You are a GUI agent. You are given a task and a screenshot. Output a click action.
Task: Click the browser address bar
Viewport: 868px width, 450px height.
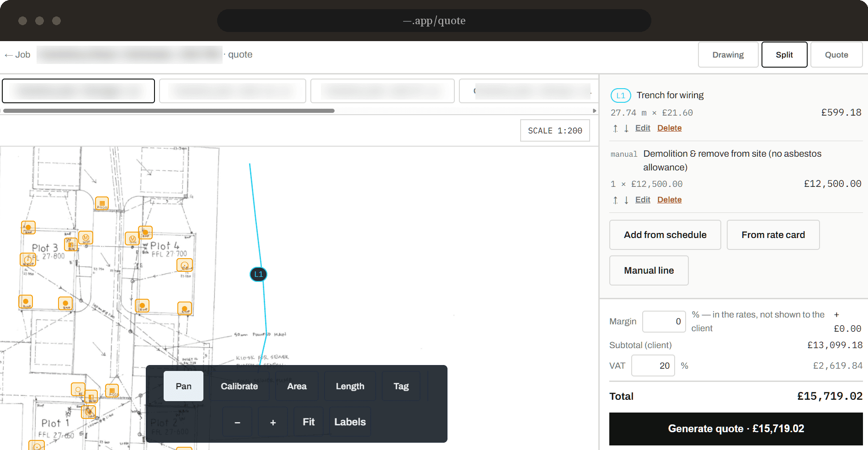click(x=434, y=21)
